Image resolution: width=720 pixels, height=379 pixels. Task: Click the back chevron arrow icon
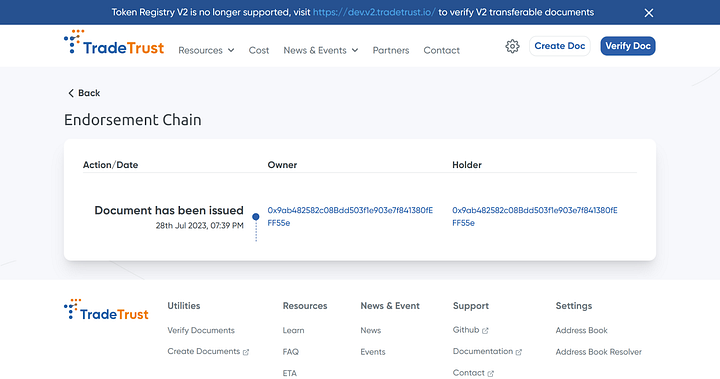pos(71,93)
